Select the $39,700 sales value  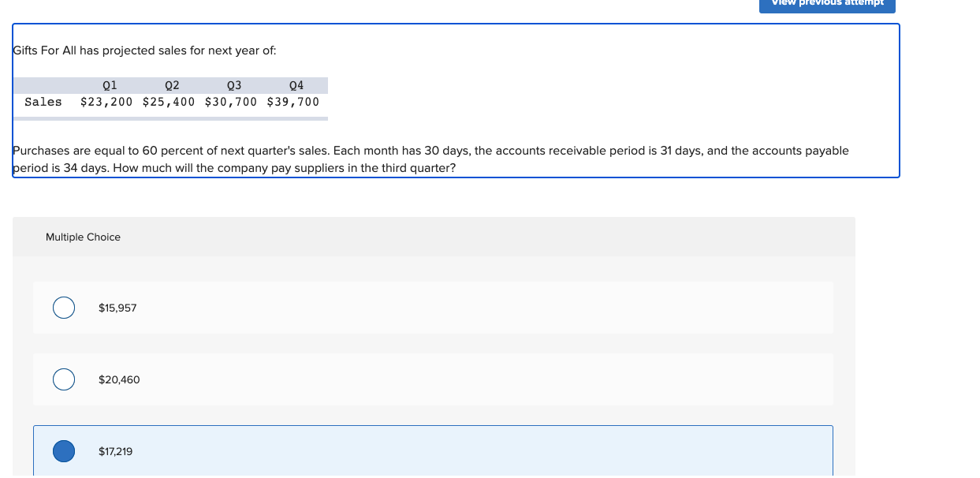point(293,101)
